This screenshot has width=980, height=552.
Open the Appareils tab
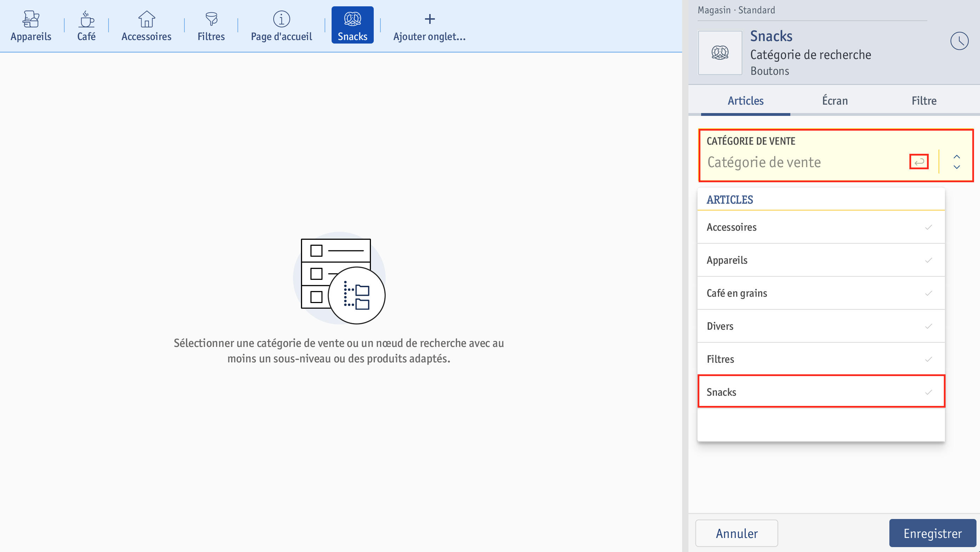pos(31,26)
